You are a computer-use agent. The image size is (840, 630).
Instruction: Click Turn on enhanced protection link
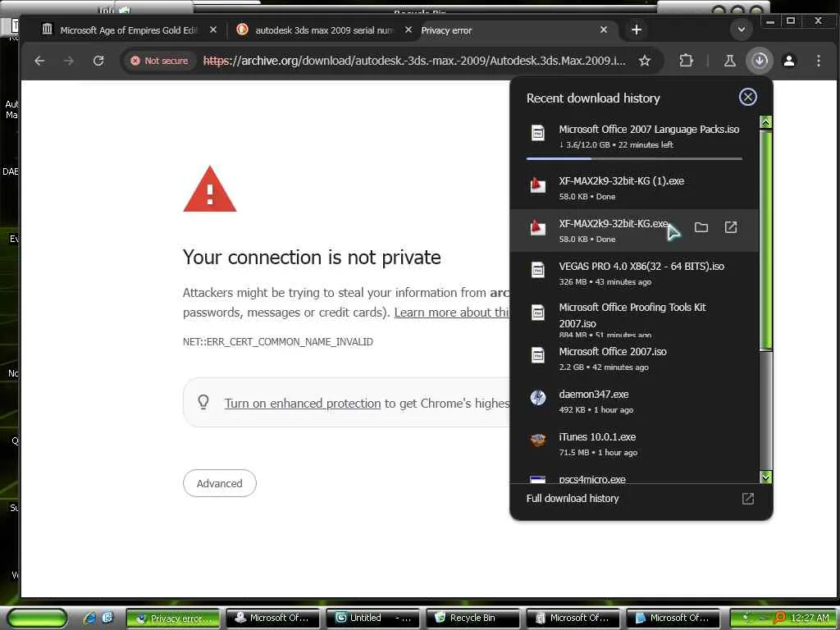tap(302, 404)
